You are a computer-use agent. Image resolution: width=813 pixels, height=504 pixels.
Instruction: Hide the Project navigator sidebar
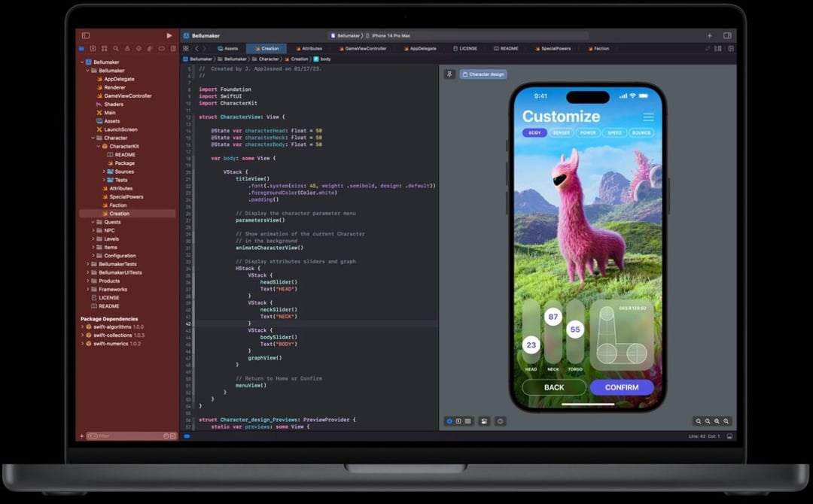(x=85, y=35)
